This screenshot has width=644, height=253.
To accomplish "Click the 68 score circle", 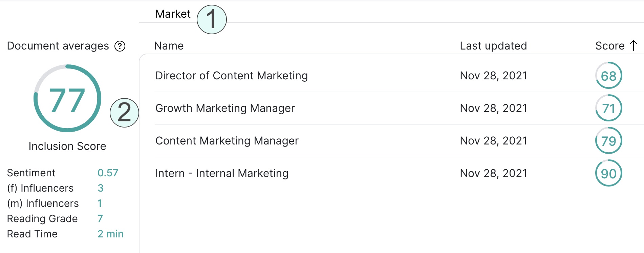I will coord(608,76).
